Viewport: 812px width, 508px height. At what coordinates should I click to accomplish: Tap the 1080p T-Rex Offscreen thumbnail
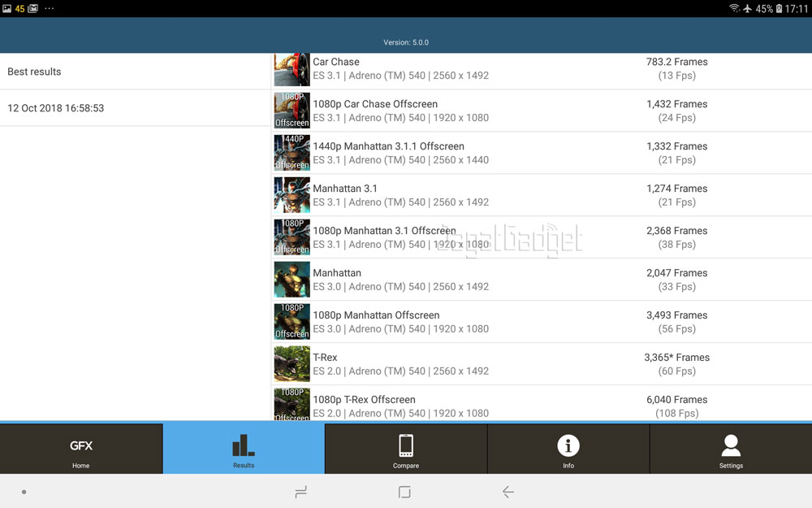click(x=292, y=404)
